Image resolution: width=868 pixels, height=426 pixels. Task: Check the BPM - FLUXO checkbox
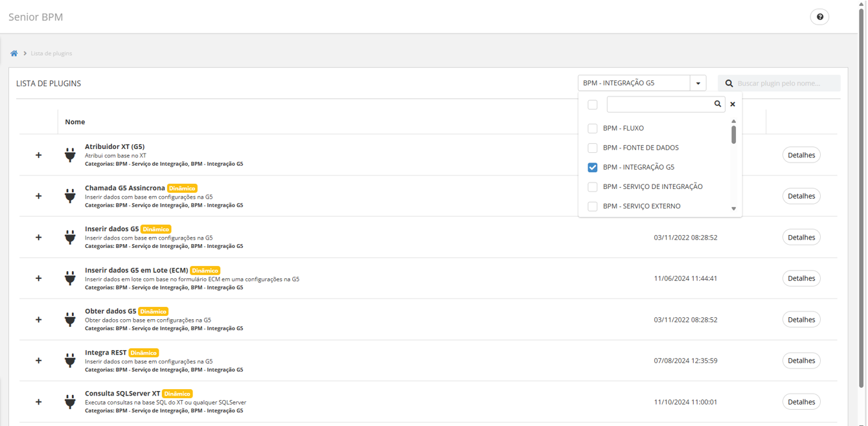pos(593,128)
